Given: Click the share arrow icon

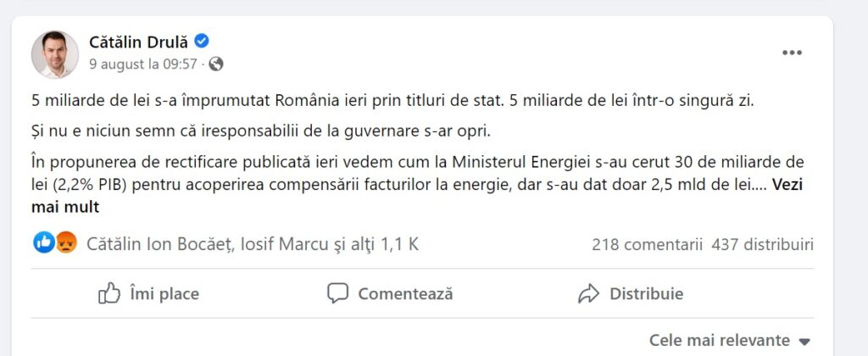Looking at the screenshot, I should [x=588, y=293].
